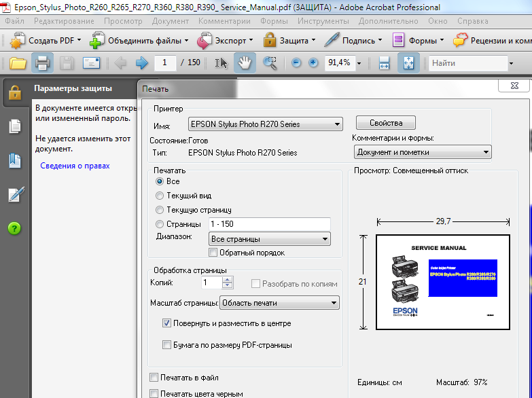Click the Свойства button
Viewport: 532px width, 398px height.
tap(386, 123)
